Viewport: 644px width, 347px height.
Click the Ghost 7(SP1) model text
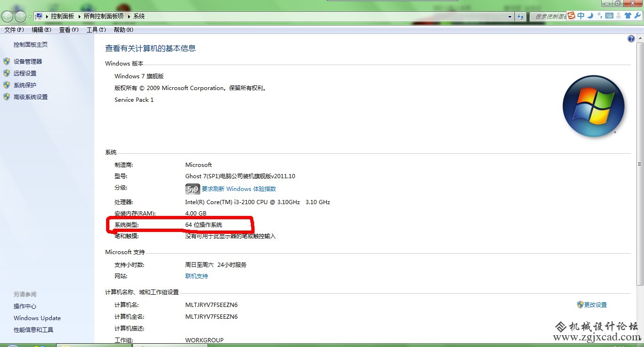coord(240,176)
